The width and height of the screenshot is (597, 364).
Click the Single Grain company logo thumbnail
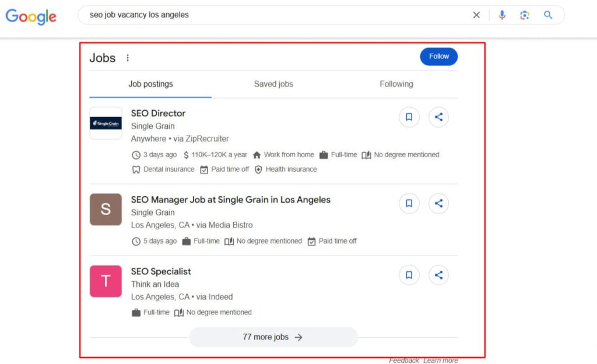tap(106, 123)
